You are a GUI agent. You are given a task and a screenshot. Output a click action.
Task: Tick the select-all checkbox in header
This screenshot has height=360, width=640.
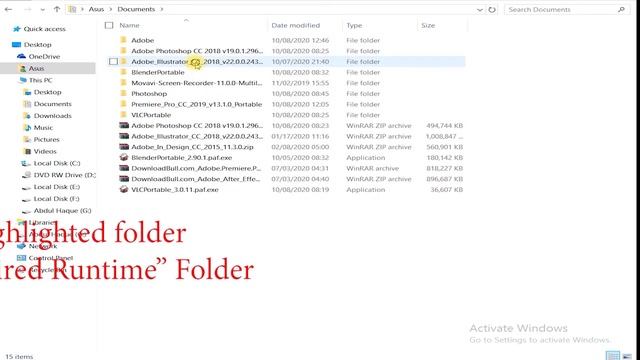tap(109, 25)
